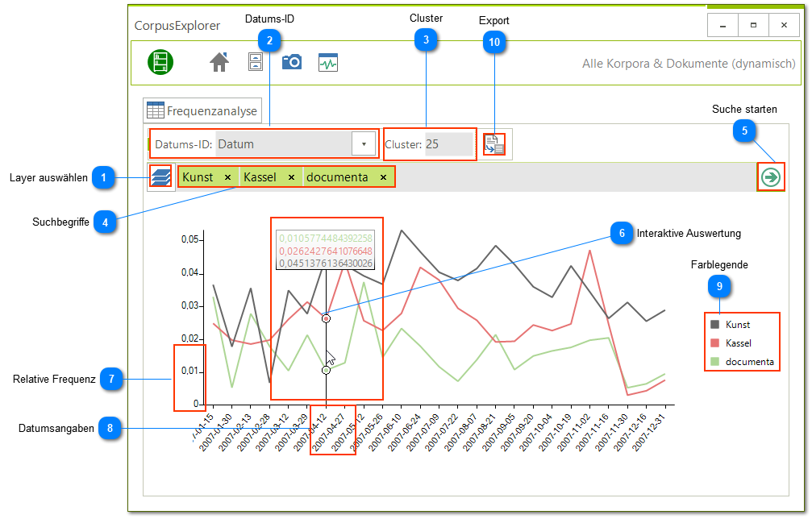Image resolution: width=812 pixels, height=519 pixels.
Task: Remove the documenta search term
Action: click(x=383, y=177)
